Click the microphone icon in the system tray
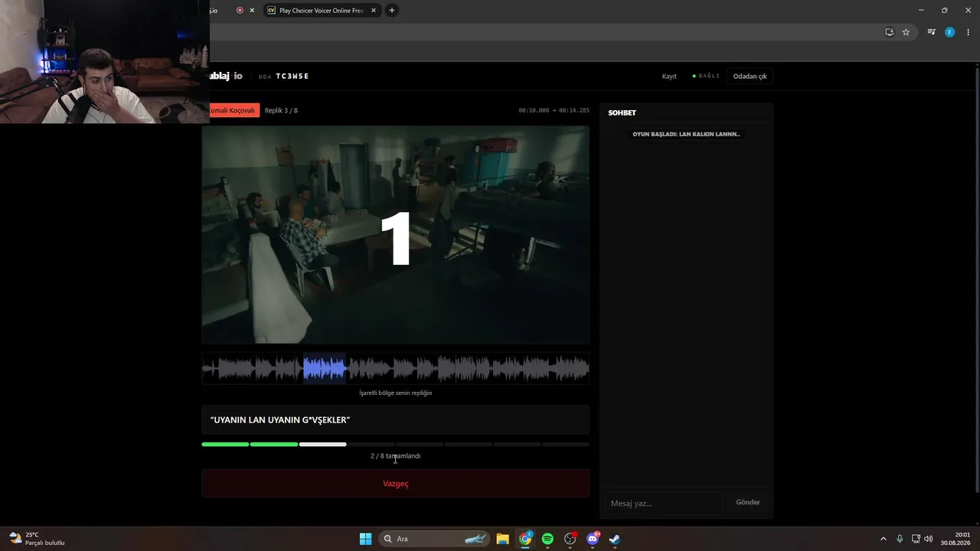Image resolution: width=980 pixels, height=551 pixels. (x=900, y=539)
